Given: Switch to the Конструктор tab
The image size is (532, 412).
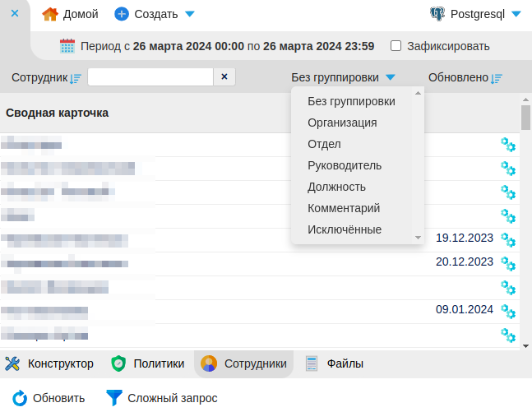Looking at the screenshot, I should 49,363.
